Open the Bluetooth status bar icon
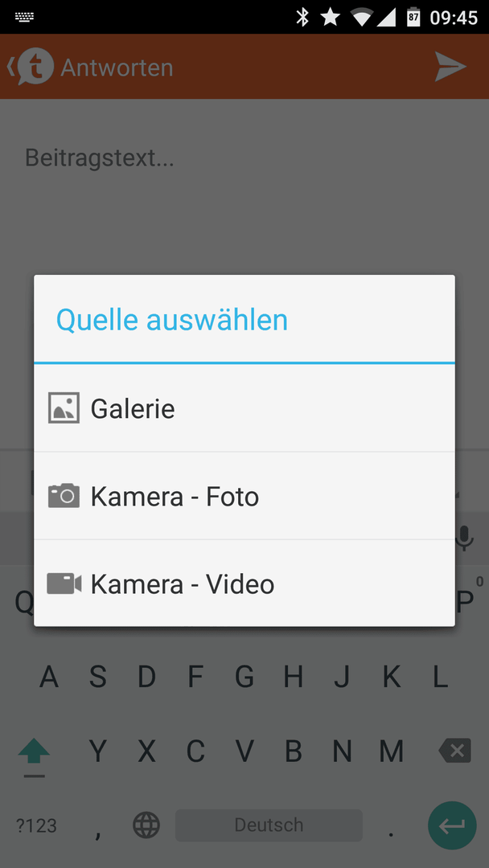 click(x=302, y=17)
